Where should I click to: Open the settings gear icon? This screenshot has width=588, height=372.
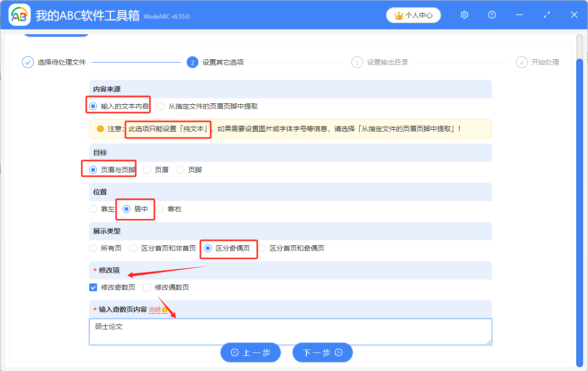(x=465, y=15)
